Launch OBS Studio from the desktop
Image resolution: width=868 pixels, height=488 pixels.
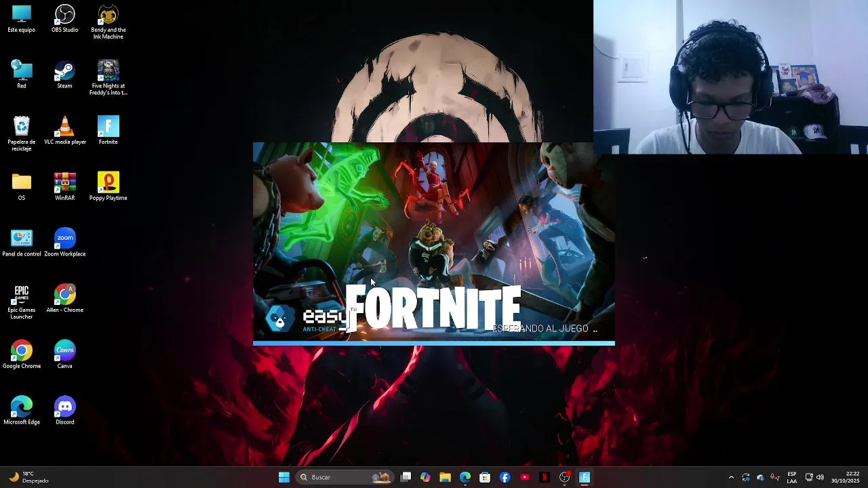64,19
